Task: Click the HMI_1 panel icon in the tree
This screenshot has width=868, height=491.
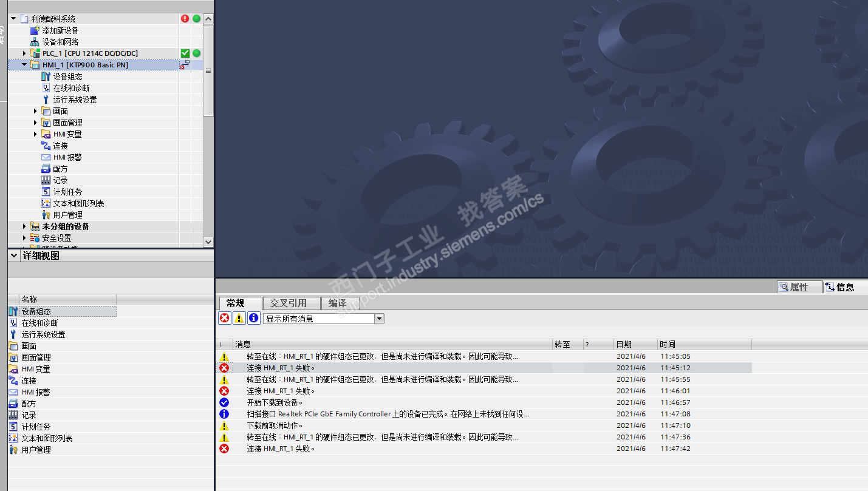Action: coord(35,65)
